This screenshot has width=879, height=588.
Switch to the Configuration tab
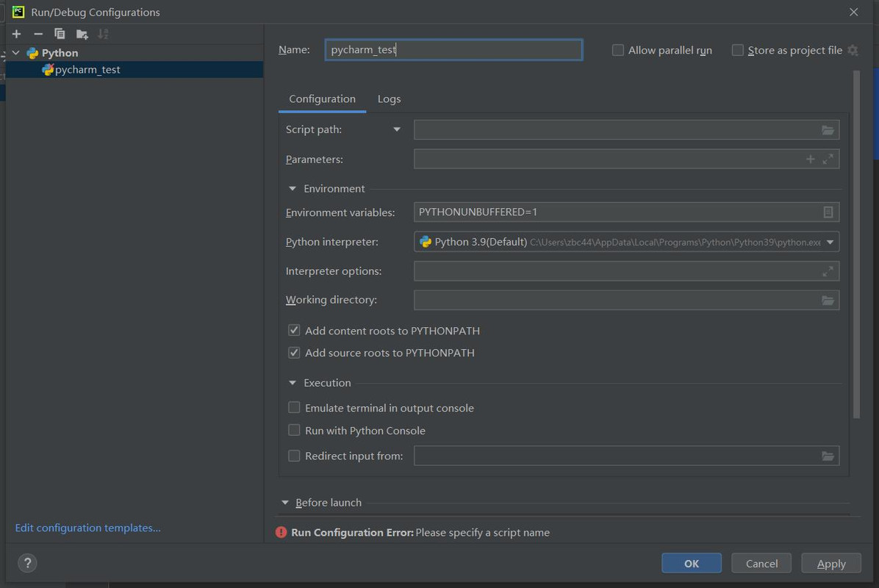[323, 99]
